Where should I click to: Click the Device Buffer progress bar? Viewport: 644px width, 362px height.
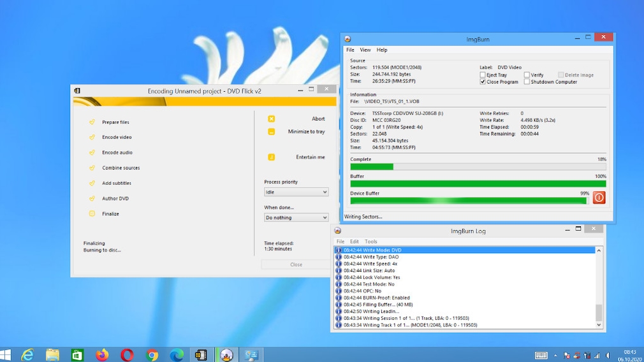[469, 201]
